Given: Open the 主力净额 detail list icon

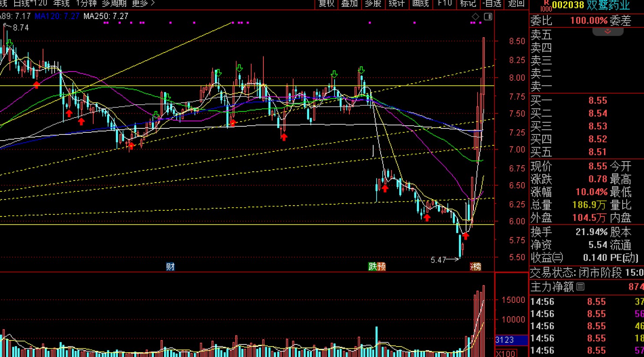Looking at the screenshot, I should point(581,287).
